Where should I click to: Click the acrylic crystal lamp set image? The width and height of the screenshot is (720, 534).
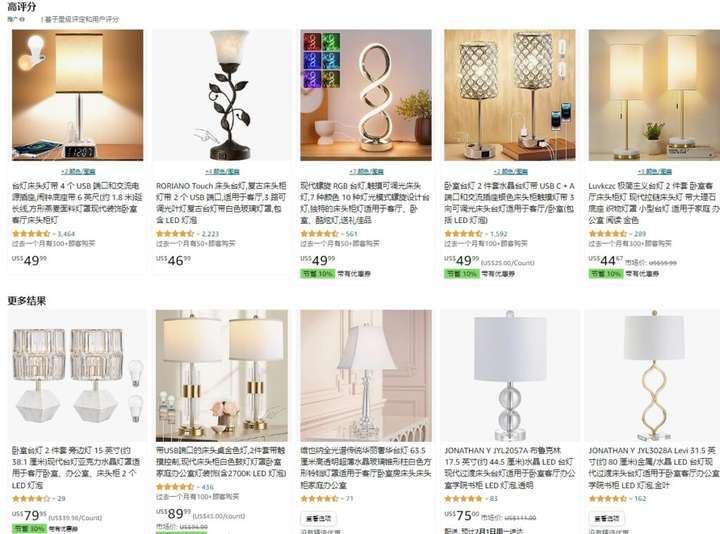point(78,376)
